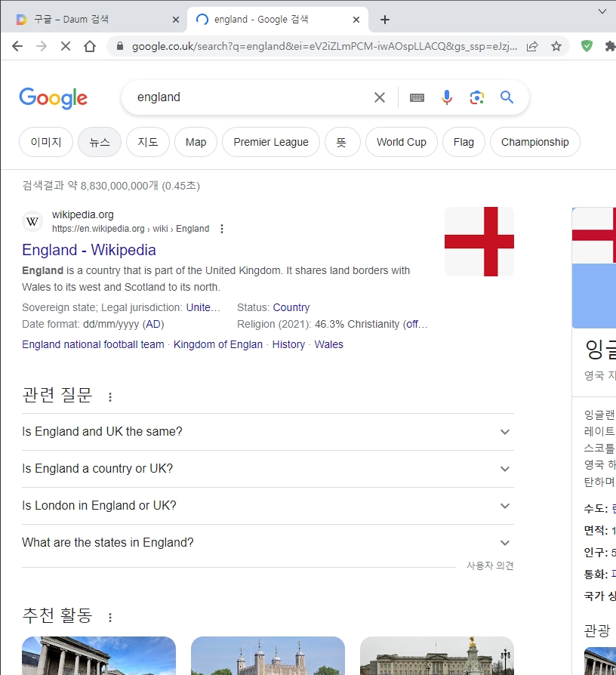Clear the search query with the X icon
Screen dimensions: 616x675
[380, 97]
